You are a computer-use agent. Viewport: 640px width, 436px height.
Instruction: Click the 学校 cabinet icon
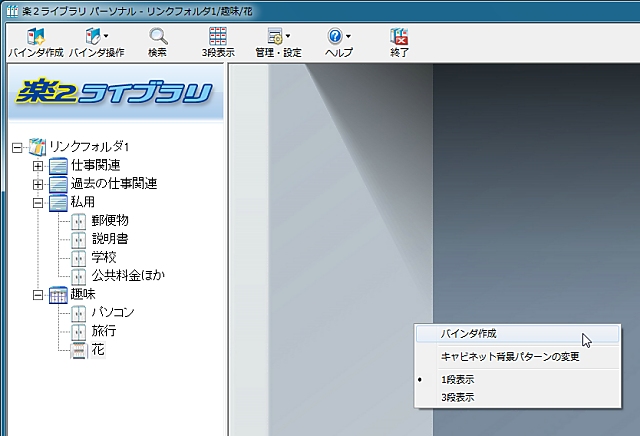tap(78, 258)
